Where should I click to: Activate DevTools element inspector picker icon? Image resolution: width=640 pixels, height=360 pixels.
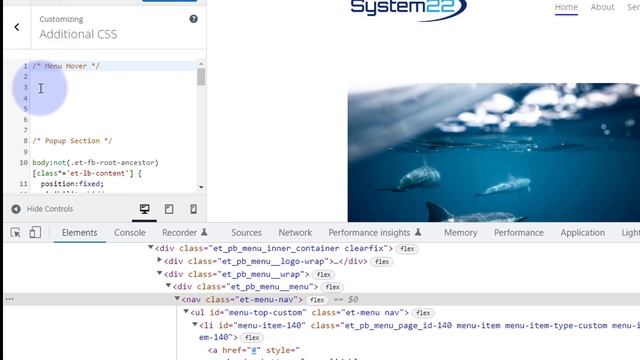pyautogui.click(x=16, y=233)
